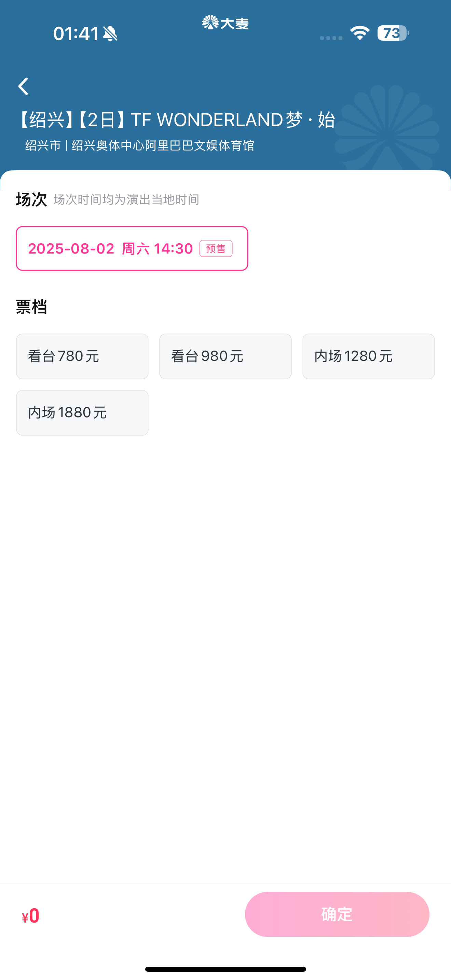
Task: Select the 2025-08-02 周六 14:30 session
Action: tap(132, 248)
